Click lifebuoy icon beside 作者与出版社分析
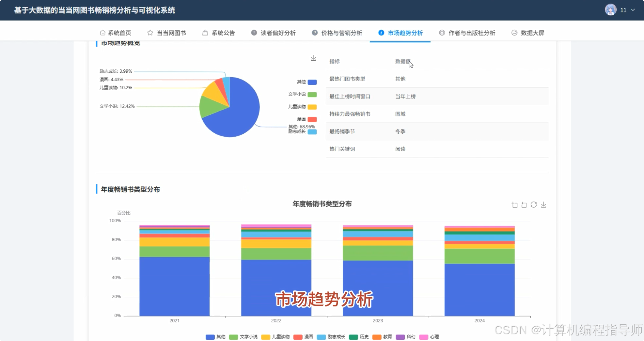The width and height of the screenshot is (644, 341). point(442,33)
